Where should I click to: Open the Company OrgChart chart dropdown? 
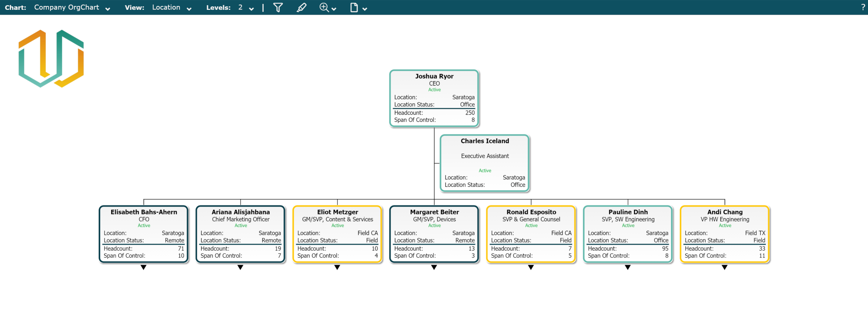click(72, 7)
